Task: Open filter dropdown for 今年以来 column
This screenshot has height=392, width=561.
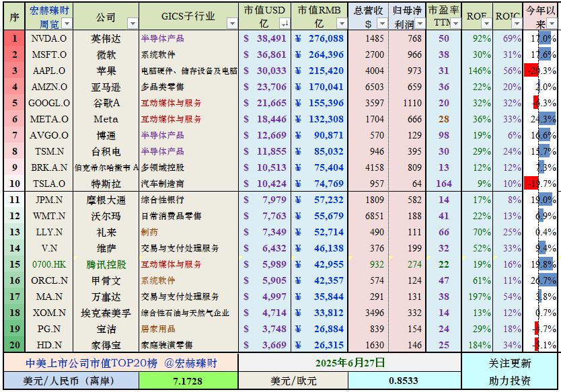Action: pyautogui.click(x=552, y=24)
